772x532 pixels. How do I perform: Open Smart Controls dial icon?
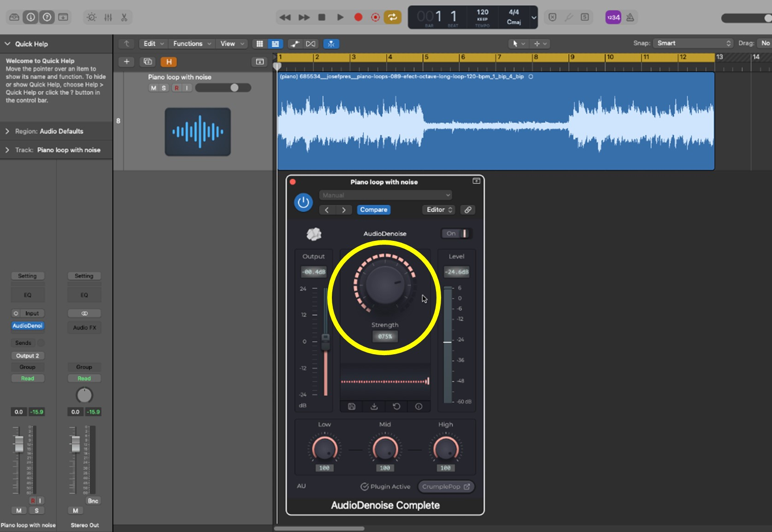coord(92,18)
